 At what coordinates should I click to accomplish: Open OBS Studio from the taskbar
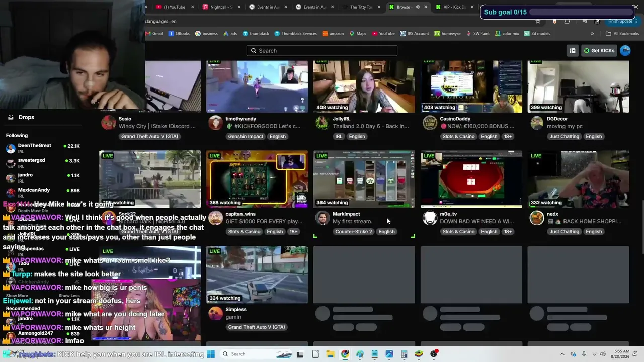(434, 354)
